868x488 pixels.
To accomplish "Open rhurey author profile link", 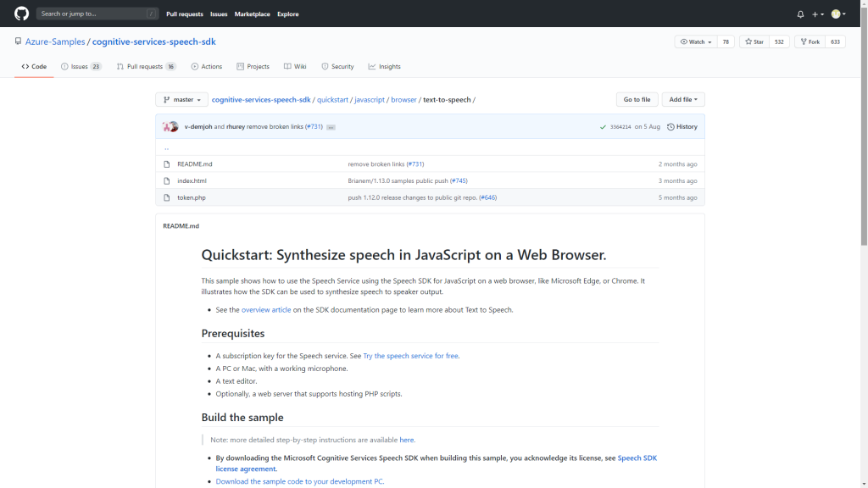I will click(236, 127).
